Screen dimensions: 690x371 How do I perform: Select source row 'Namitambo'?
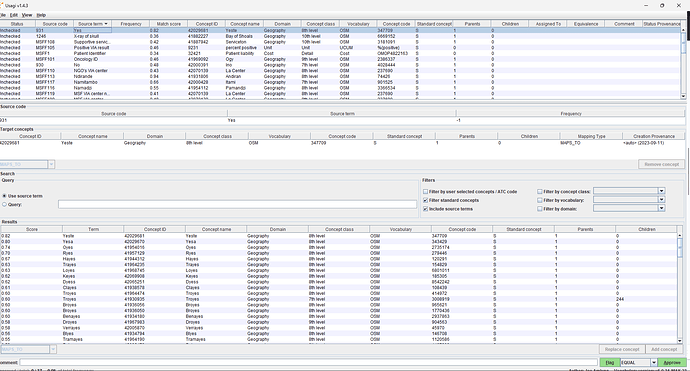point(340,82)
